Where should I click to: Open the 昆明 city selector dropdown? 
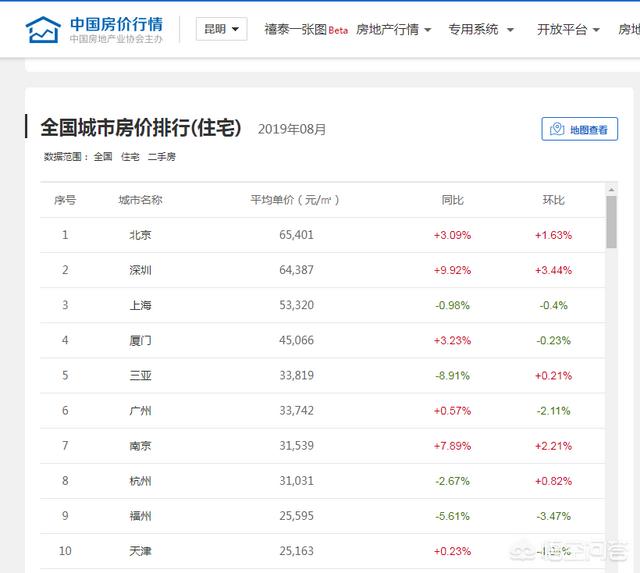pos(221,29)
